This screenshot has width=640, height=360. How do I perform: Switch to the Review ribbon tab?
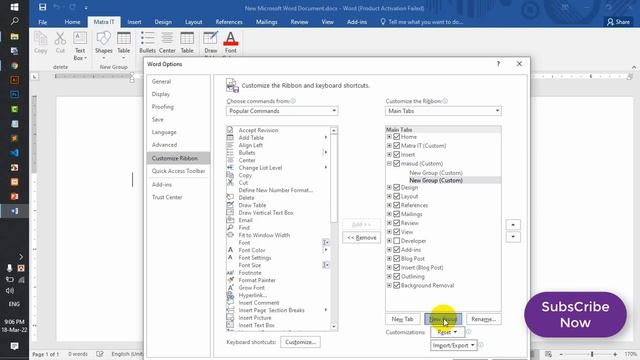(x=299, y=22)
